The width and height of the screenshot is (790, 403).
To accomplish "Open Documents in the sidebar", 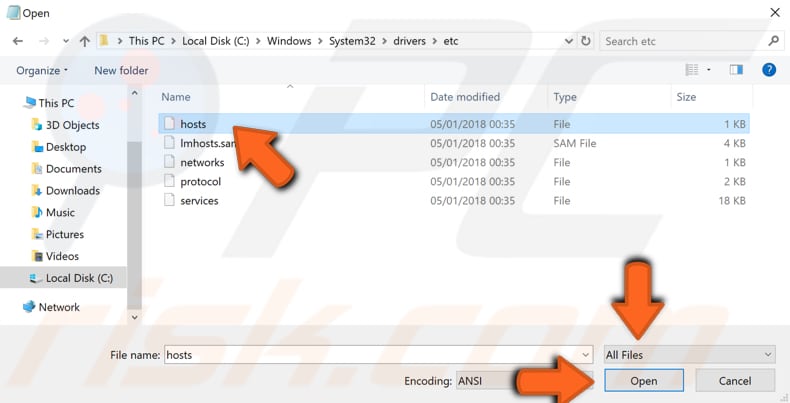I will pyautogui.click(x=74, y=169).
